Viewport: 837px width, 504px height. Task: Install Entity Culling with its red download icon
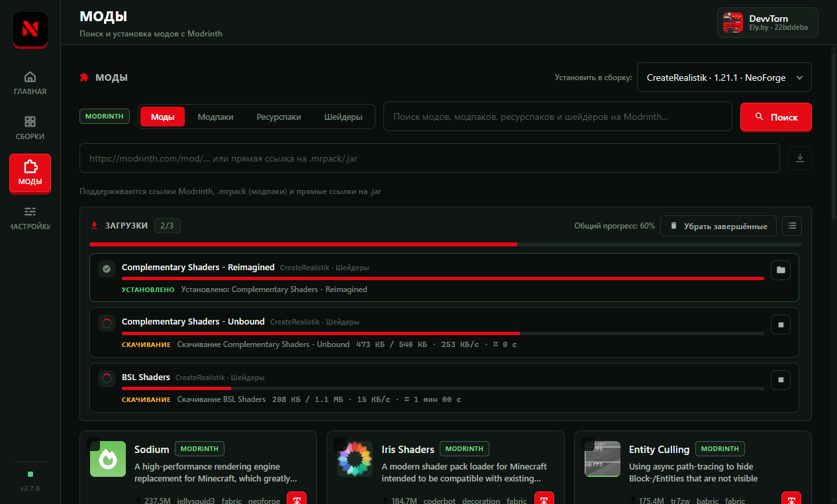coord(791,498)
